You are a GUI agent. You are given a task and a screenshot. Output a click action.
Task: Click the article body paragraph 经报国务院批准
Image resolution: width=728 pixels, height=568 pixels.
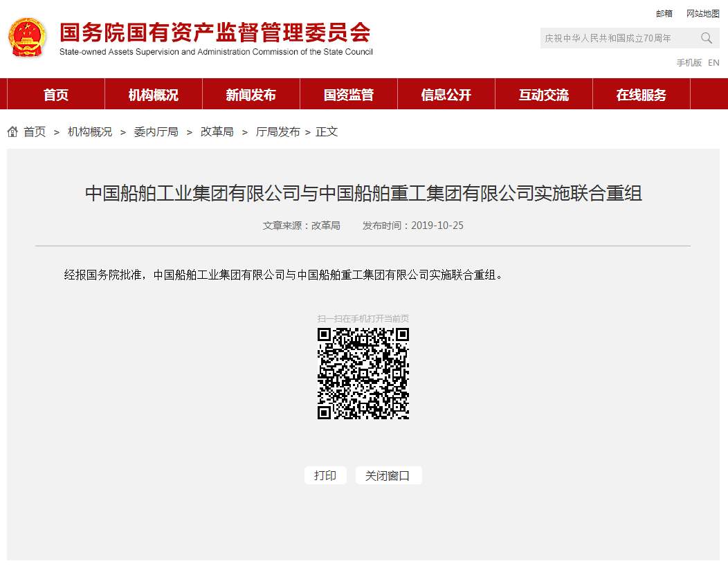tap(284, 275)
